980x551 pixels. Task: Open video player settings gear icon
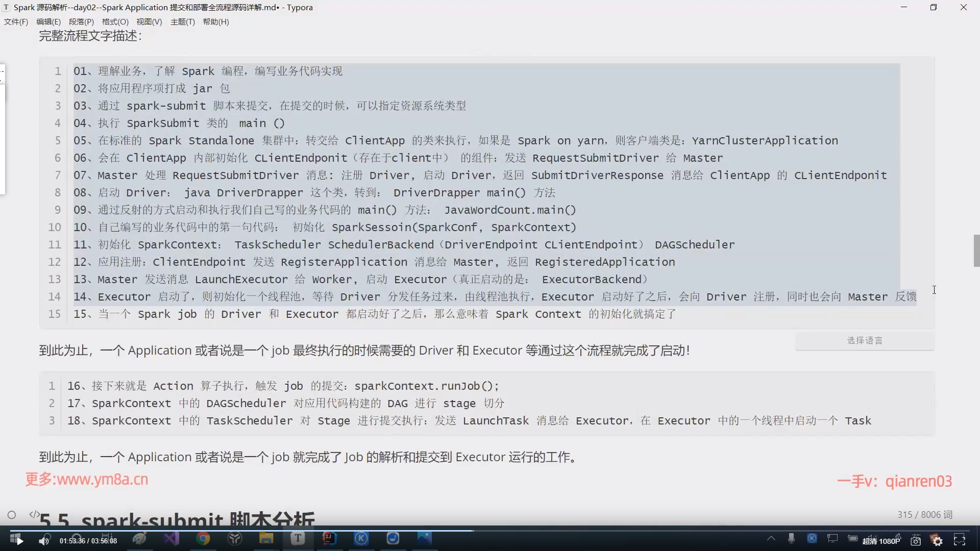[x=937, y=541]
